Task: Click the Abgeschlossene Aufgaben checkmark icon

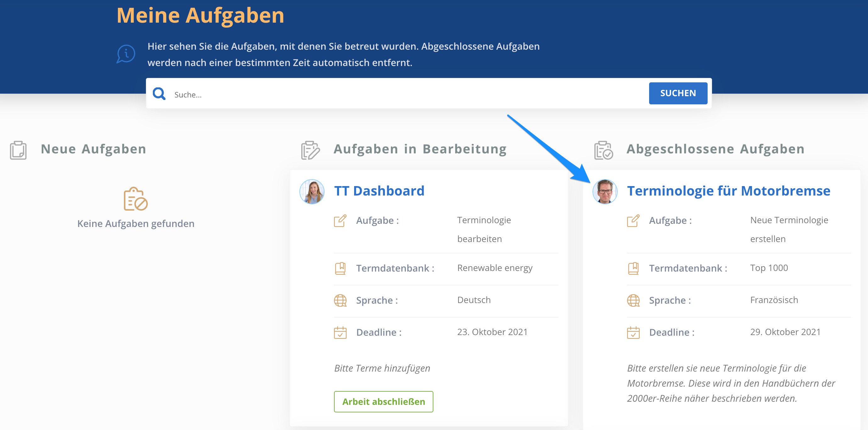Action: point(603,150)
